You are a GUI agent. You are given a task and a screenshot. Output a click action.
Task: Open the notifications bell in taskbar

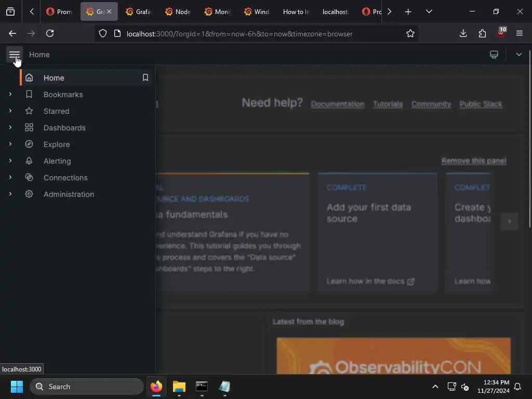point(517,387)
